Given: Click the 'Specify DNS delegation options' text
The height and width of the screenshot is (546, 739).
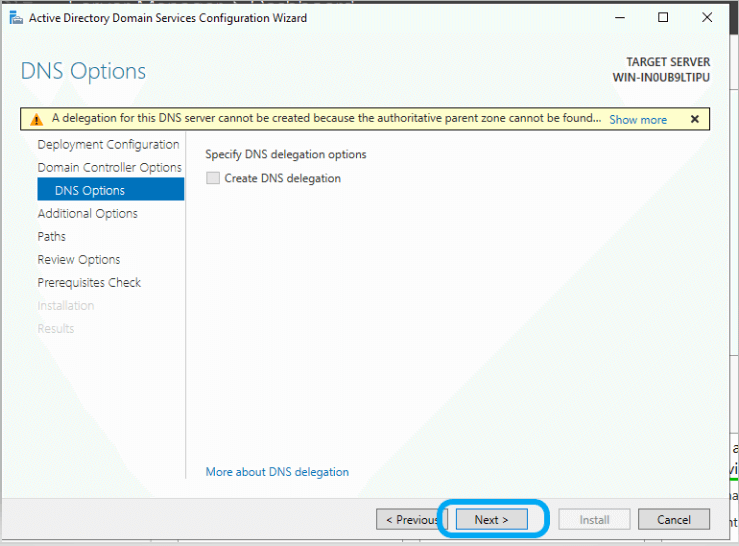Looking at the screenshot, I should (x=286, y=154).
